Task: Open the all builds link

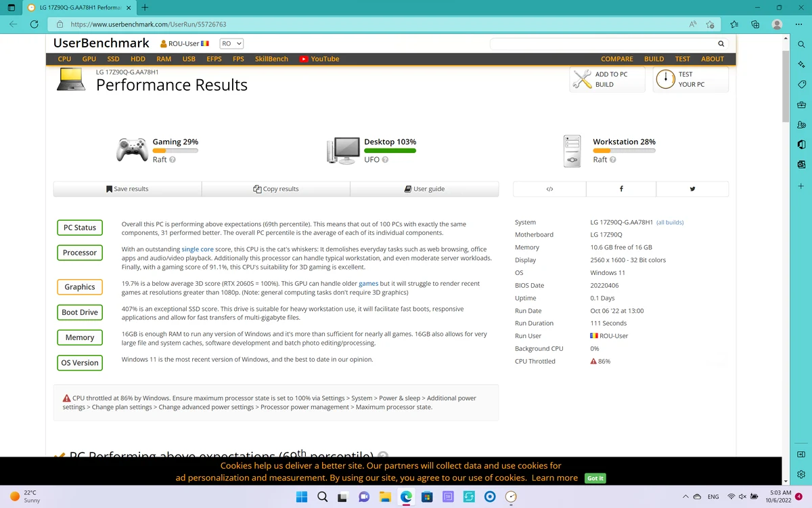Action: point(670,222)
